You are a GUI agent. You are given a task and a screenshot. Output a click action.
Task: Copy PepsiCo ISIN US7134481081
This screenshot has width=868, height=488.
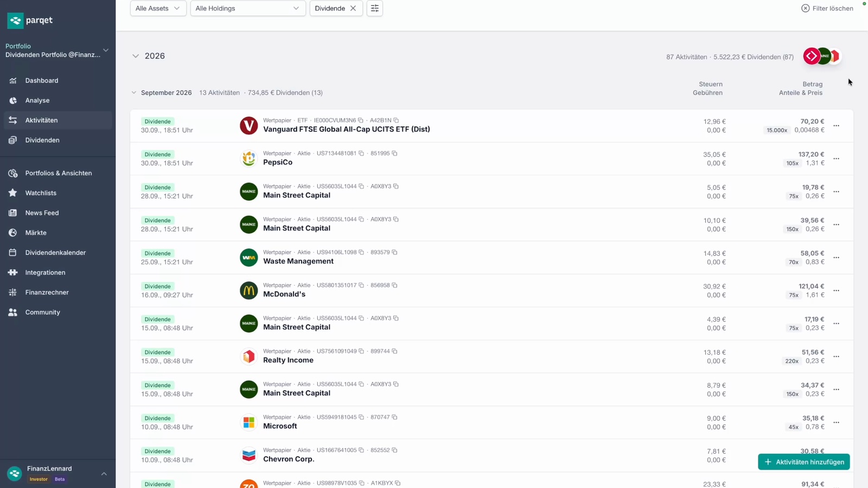[x=361, y=153]
